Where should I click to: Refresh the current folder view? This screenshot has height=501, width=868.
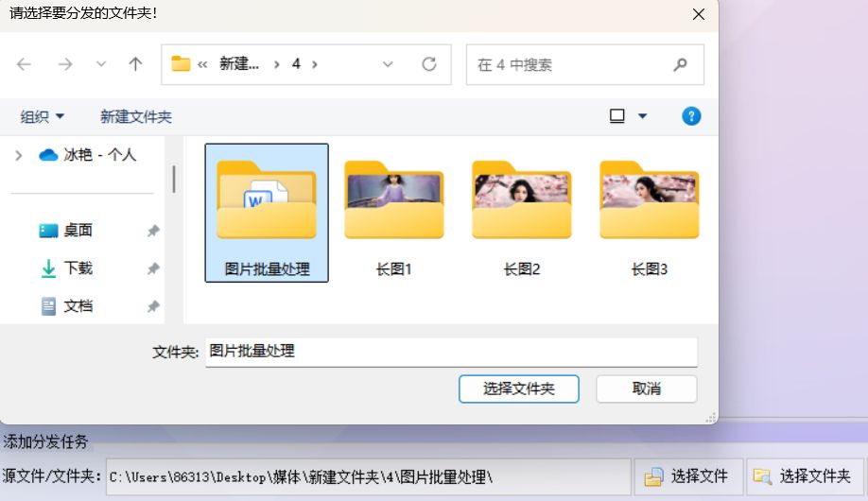click(x=429, y=64)
